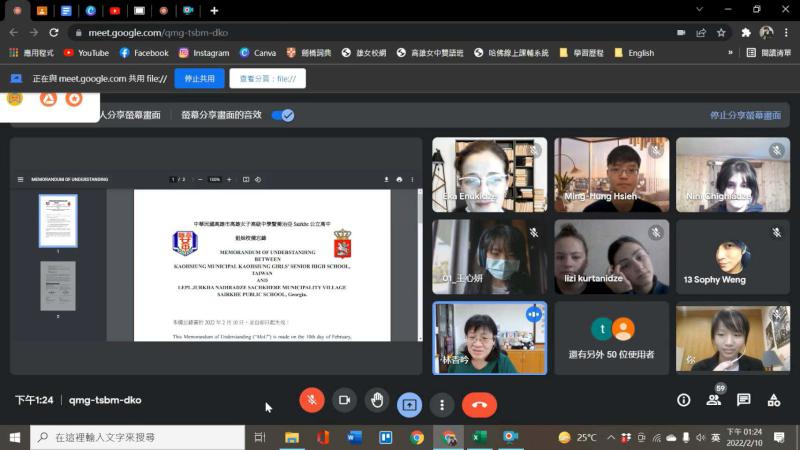The height and width of the screenshot is (450, 800).
Task: Open more options three-dot menu in call bar
Action: click(442, 404)
